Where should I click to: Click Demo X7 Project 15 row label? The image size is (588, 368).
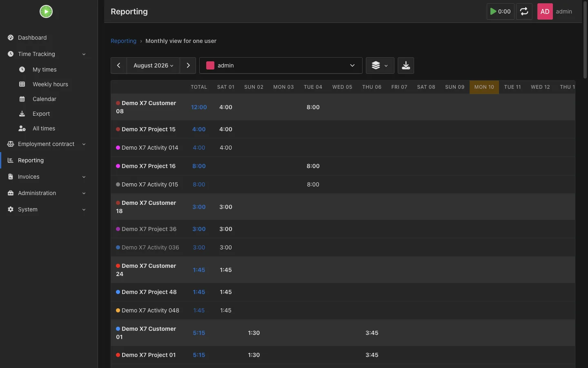coord(149,129)
